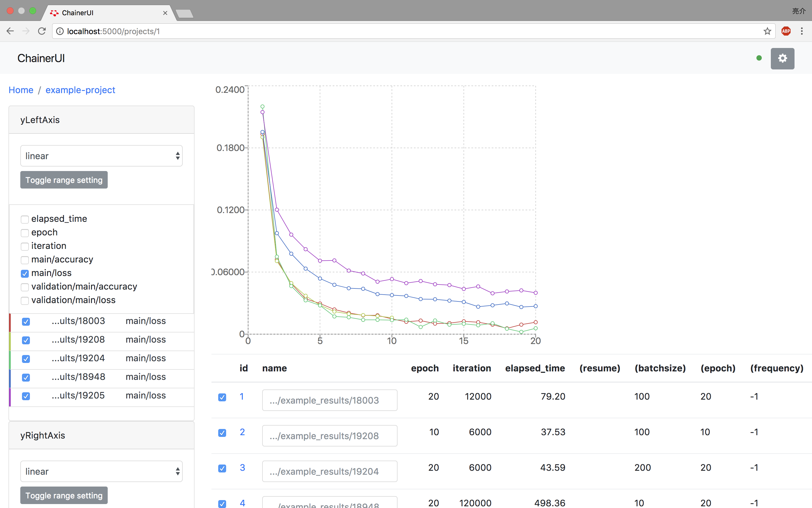Image resolution: width=812 pixels, height=508 pixels.
Task: Open result id 4 link
Action: tap(242, 503)
